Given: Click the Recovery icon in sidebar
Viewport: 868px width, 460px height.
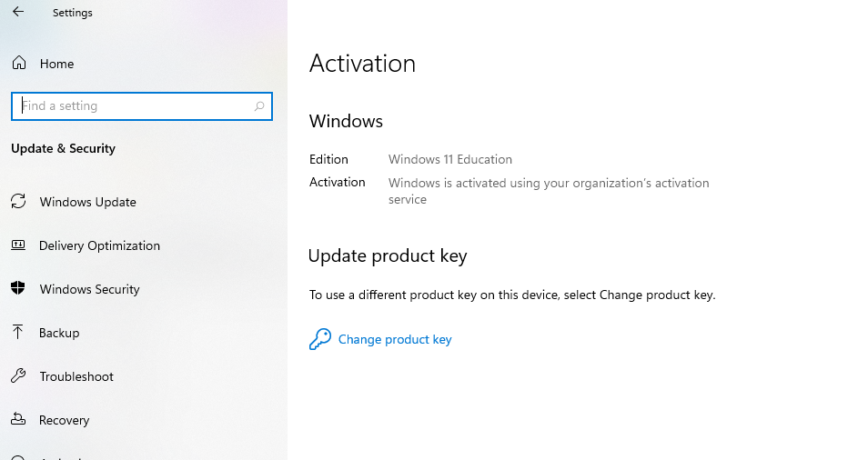Looking at the screenshot, I should coord(18,420).
